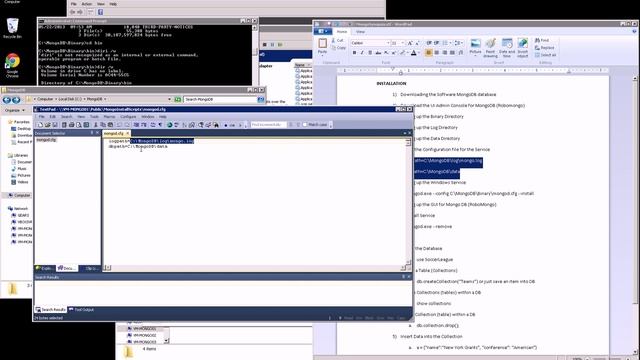640x360 pixels.
Task: Click Bold in WordPad ribbon
Action: (x=354, y=53)
